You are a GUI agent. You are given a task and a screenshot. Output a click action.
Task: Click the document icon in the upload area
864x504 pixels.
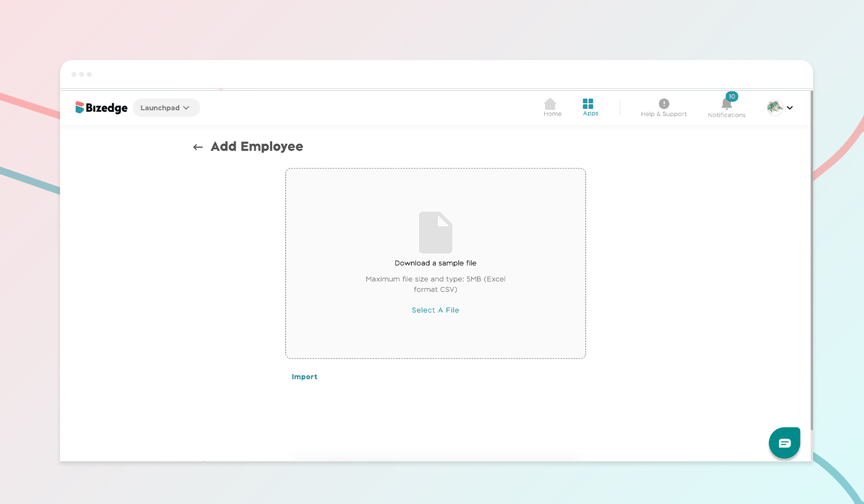click(435, 232)
